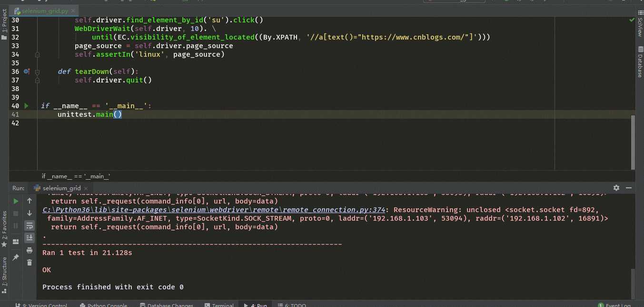
Task: Click the editor vertical scrollbar thumb
Action: pyautogui.click(x=633, y=142)
